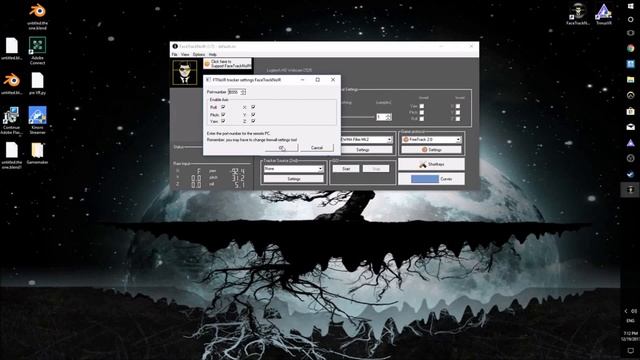Toggle Roll invert checkbox in main window
The height and width of the screenshot is (360, 640).
pos(422,119)
